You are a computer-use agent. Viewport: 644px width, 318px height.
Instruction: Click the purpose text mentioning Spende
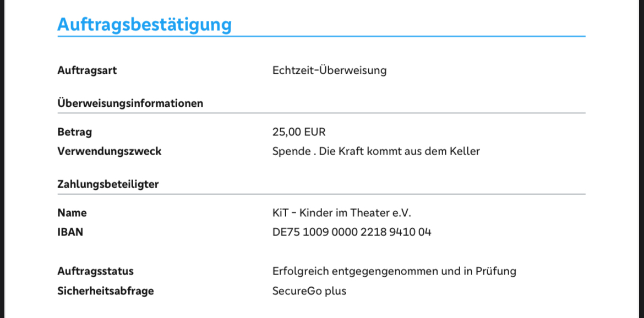click(376, 151)
